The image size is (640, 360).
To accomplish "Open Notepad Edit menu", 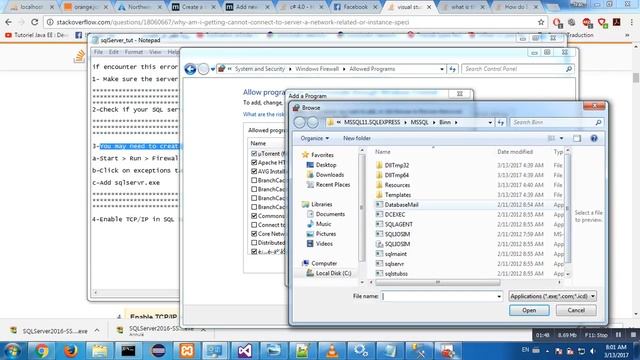I will [x=113, y=52].
